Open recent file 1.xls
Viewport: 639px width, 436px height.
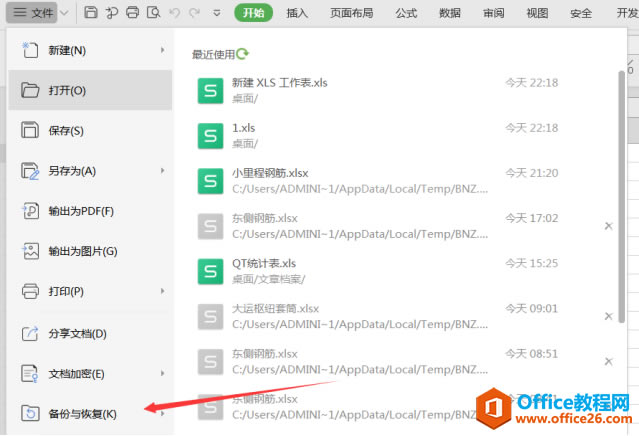click(x=405, y=136)
